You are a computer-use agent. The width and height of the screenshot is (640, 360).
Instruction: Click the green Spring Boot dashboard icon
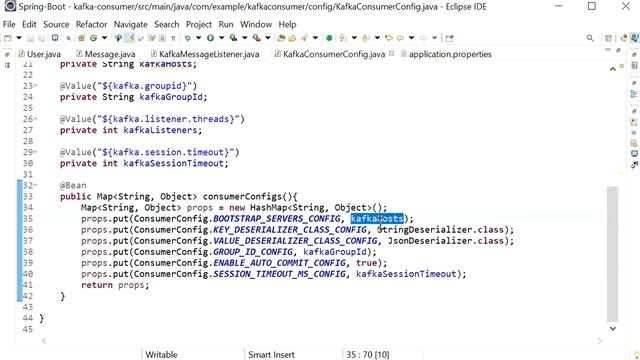[x=329, y=38]
